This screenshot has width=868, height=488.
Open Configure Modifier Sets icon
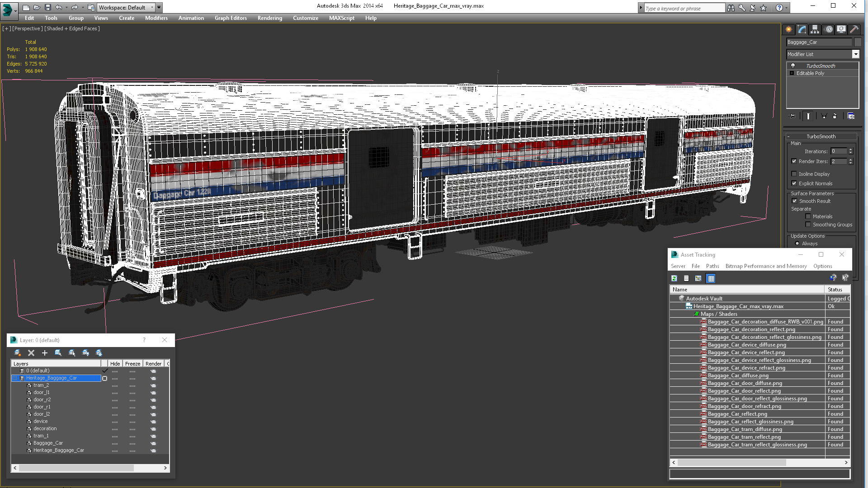pyautogui.click(x=851, y=116)
